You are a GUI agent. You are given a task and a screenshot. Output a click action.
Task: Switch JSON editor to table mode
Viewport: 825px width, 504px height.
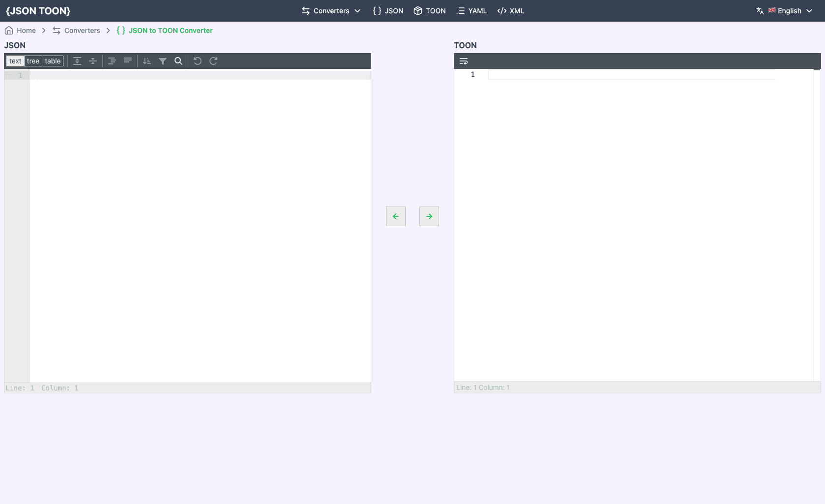(53, 61)
